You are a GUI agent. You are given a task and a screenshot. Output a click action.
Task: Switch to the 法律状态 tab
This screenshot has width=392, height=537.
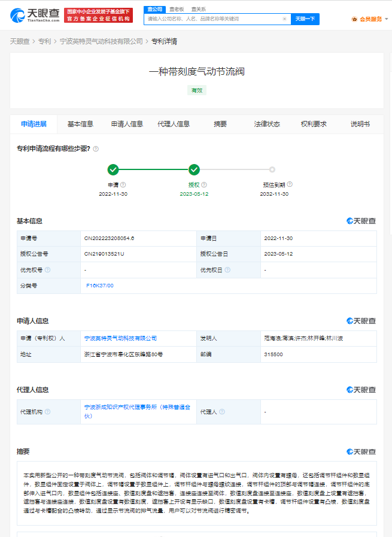(267, 124)
